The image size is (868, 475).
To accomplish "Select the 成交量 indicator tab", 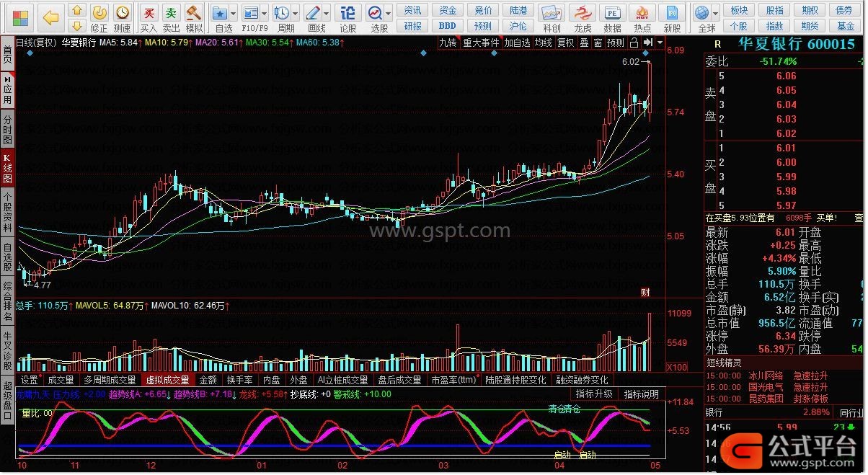I will (x=61, y=380).
